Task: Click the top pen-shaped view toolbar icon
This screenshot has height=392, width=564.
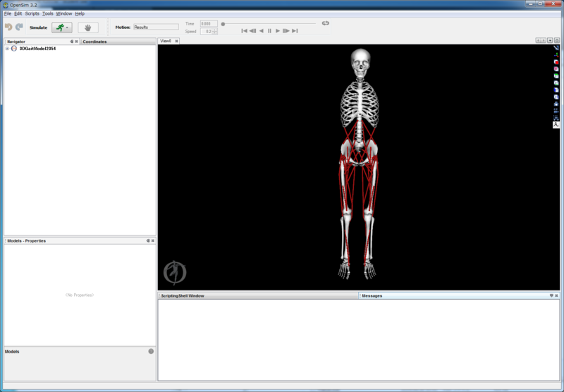Action: point(556,48)
